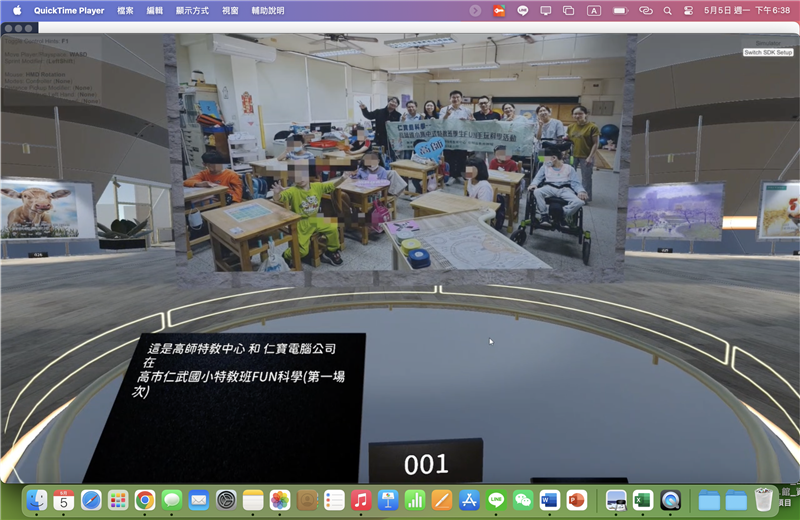Launch WeChat from the Dock

[x=522, y=500]
